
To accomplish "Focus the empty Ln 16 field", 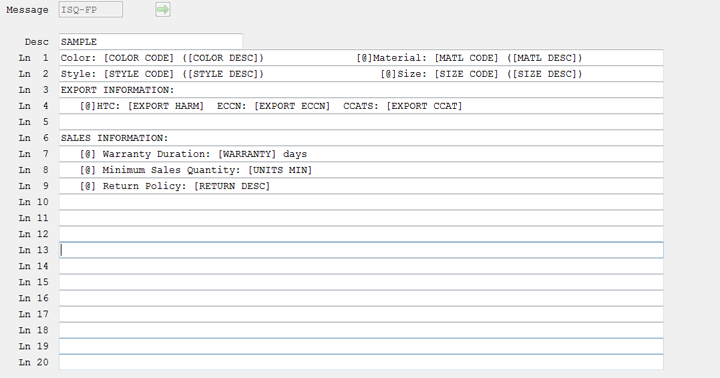I will (361, 298).
